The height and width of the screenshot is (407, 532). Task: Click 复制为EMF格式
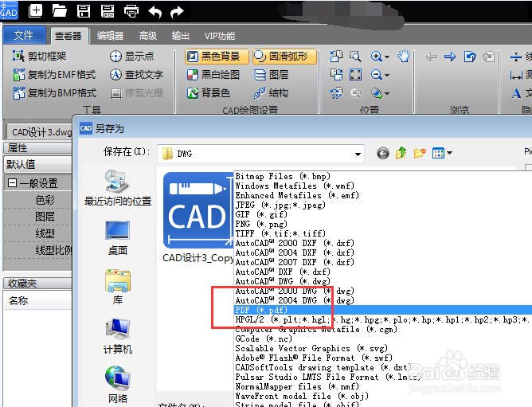[54, 75]
